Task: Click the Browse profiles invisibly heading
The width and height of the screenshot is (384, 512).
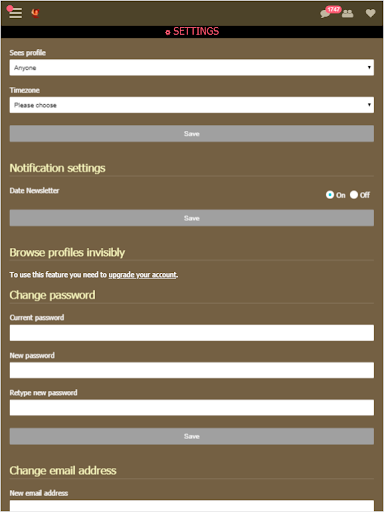Action: (67, 252)
